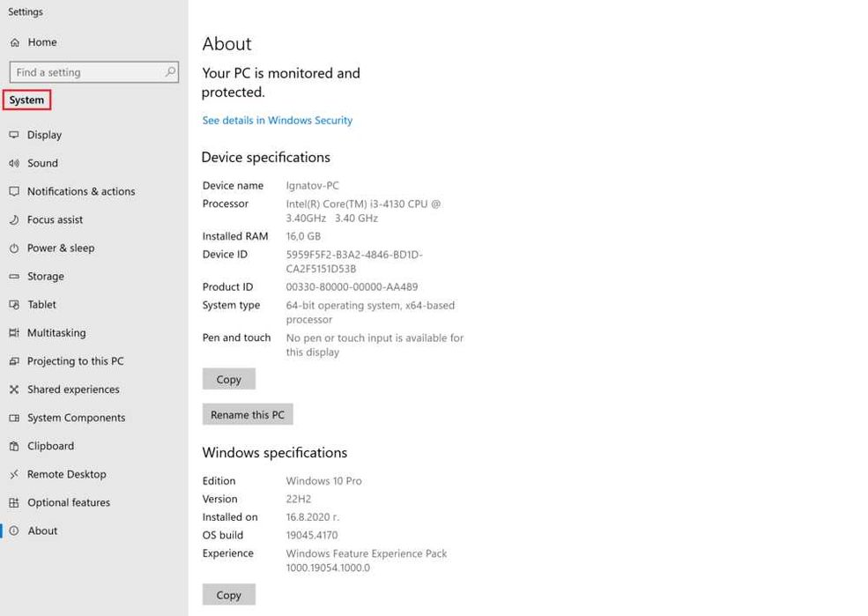This screenshot has width=868, height=616.
Task: Click the Clipboard icon
Action: (x=14, y=446)
